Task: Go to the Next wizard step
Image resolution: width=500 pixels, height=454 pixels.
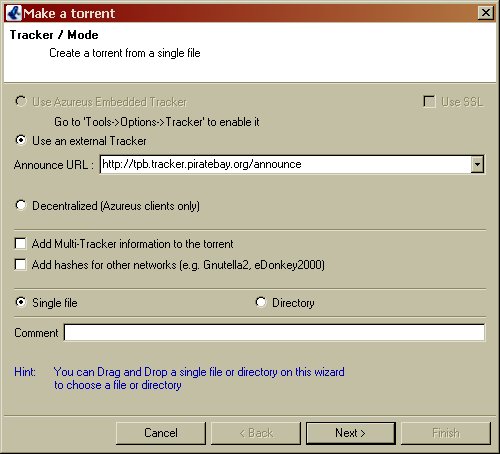Action: tap(351, 433)
